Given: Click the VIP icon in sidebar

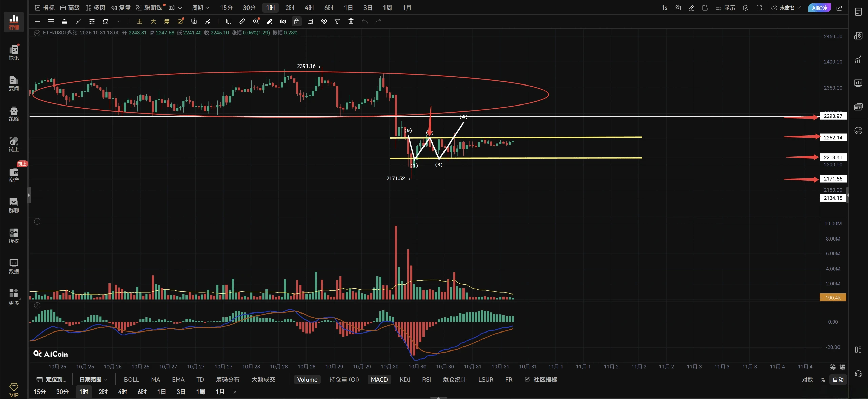Looking at the screenshot, I should click(14, 390).
